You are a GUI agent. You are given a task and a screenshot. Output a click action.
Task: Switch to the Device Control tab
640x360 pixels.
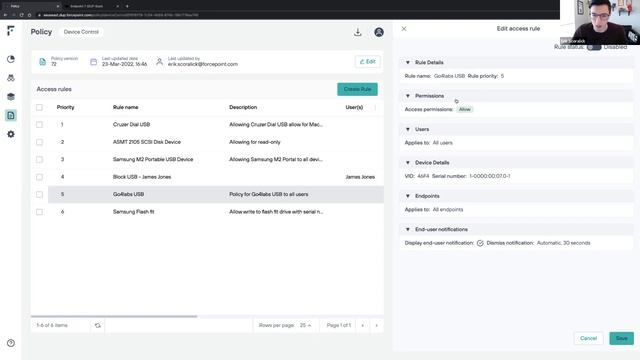[81, 32]
